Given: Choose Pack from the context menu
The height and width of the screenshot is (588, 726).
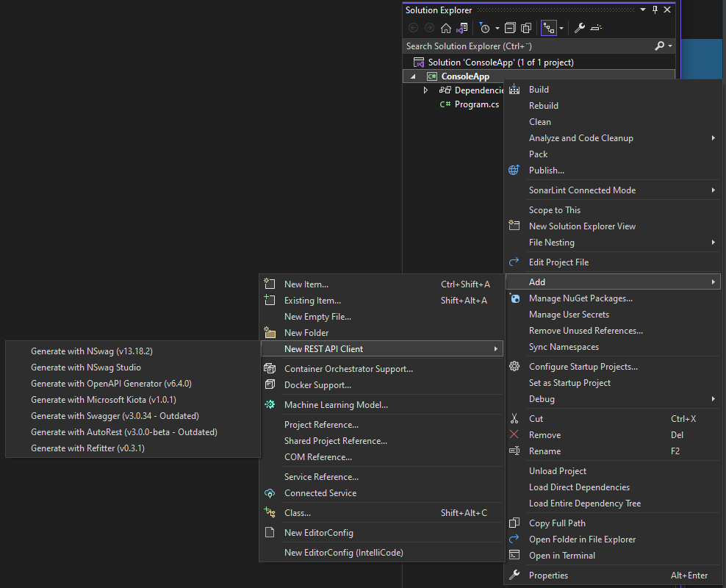Looking at the screenshot, I should (613, 154).
